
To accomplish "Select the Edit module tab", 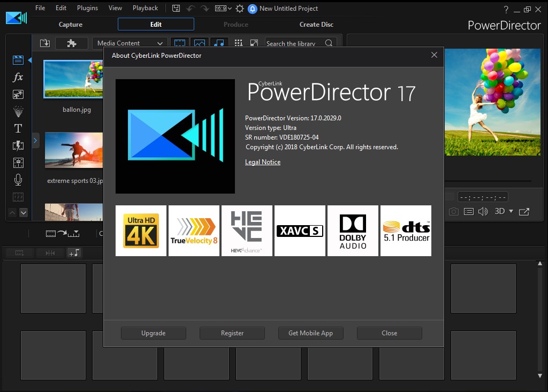I will click(156, 24).
